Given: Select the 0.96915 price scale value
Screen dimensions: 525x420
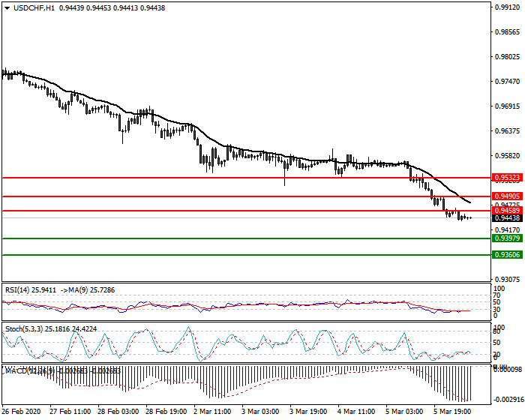Looking at the screenshot, I should click(x=508, y=106).
